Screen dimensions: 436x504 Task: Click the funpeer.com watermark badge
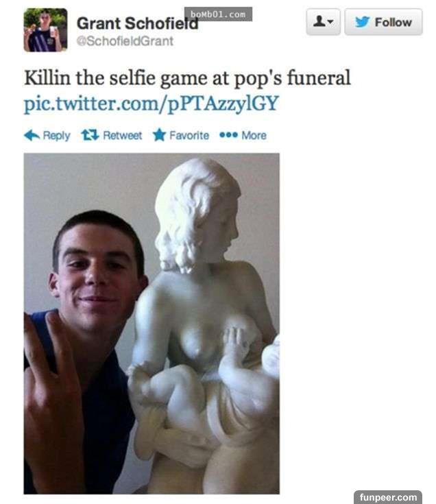coord(388,497)
